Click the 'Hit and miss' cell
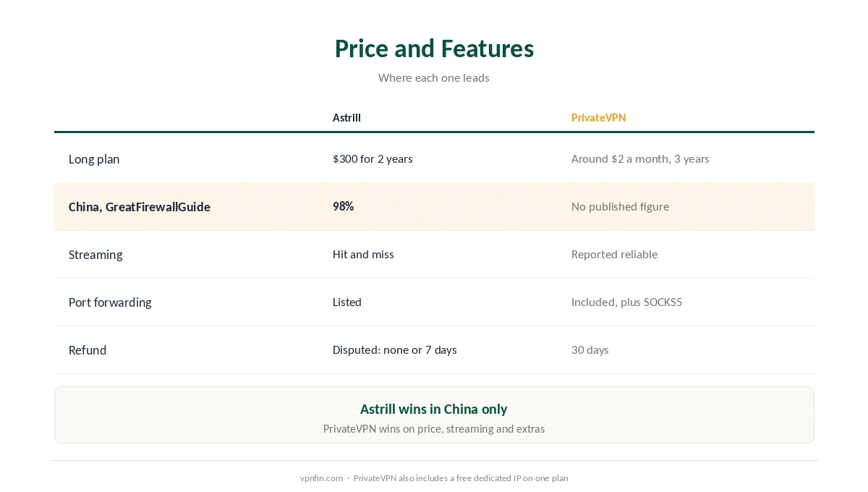The image size is (868, 492). click(x=363, y=254)
